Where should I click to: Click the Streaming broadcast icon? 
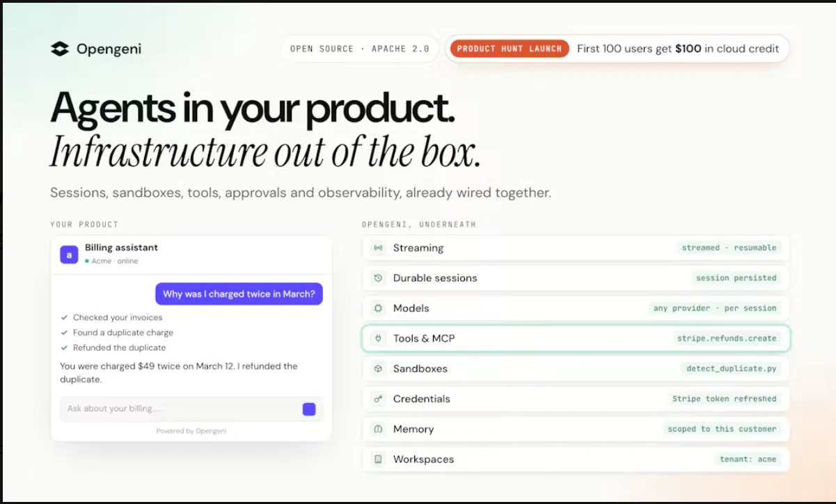coord(378,248)
